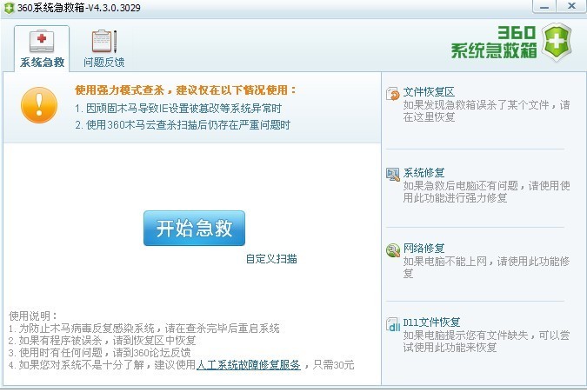Click description 如果发现急救箱误杀了某个文件
Screen dimensions: 587x392
487,111
